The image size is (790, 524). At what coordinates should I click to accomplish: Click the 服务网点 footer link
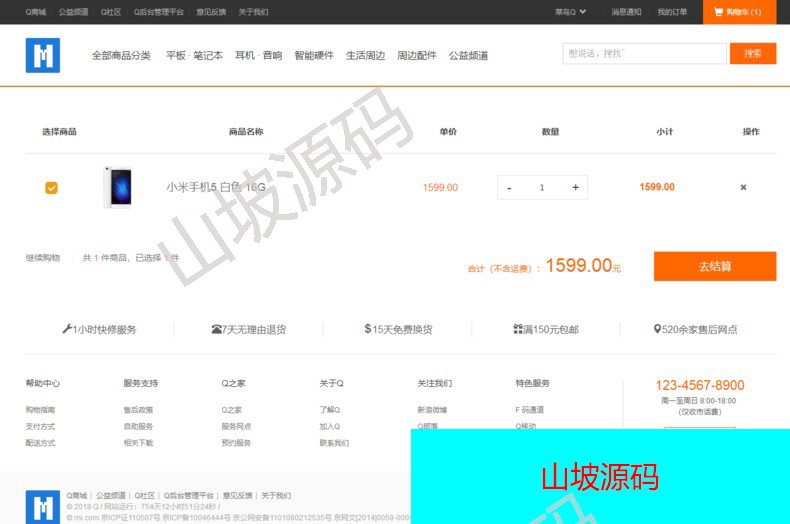236,426
